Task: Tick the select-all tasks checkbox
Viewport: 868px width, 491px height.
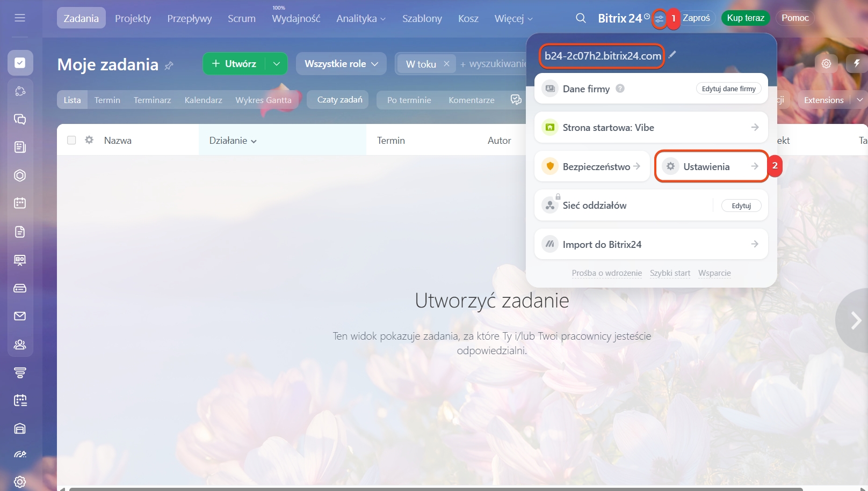Action: click(71, 140)
